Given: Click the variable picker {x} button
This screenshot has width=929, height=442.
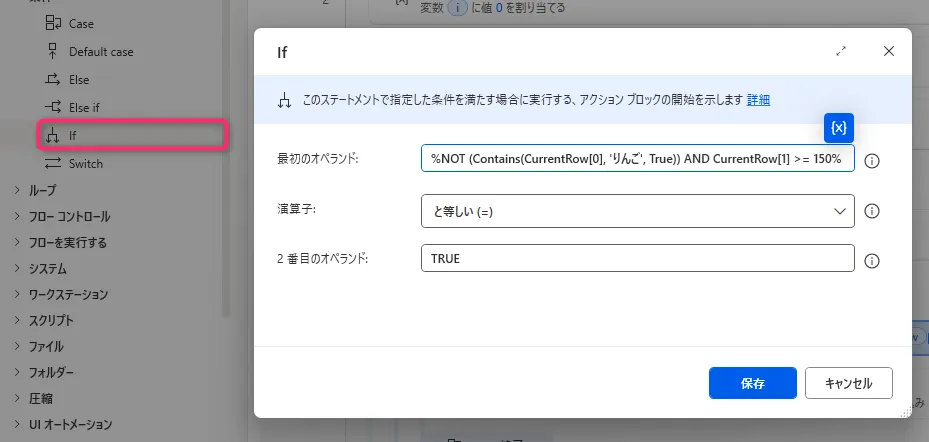Looking at the screenshot, I should point(839,128).
